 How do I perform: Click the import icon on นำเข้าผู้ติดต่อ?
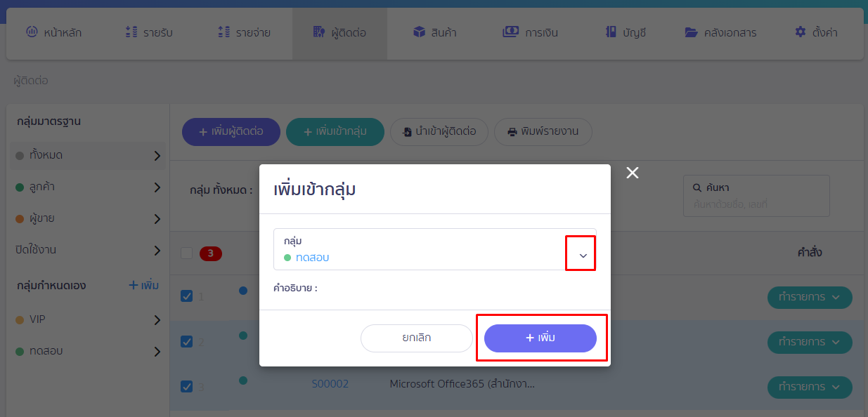point(408,132)
